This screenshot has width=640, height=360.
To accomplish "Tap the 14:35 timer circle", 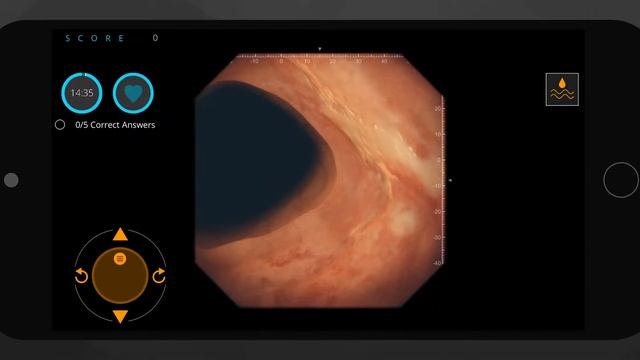I will pos(82,93).
